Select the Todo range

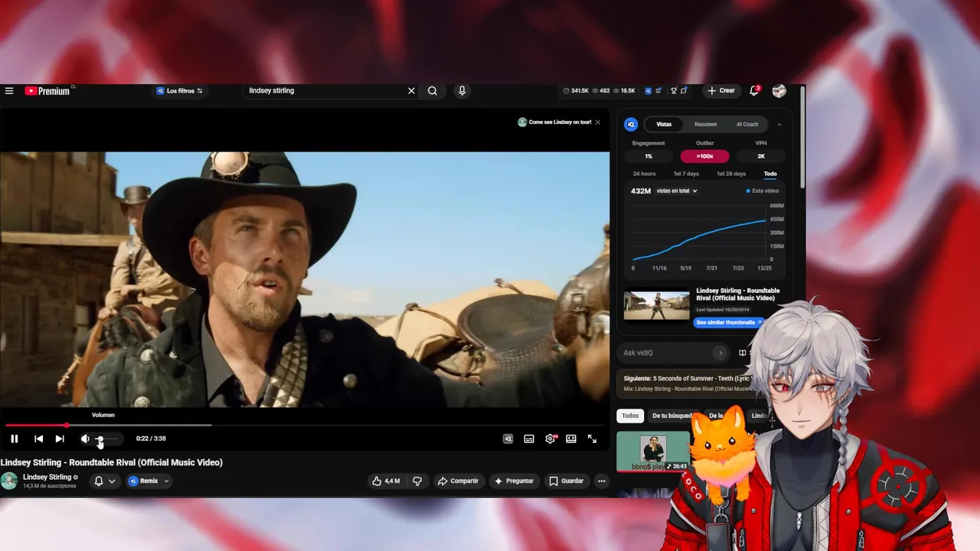click(770, 174)
